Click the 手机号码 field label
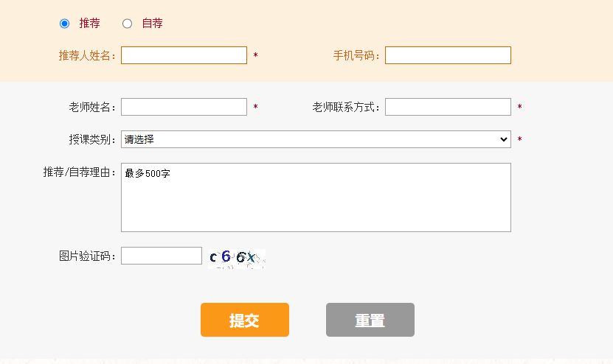Image resolution: width=613 pixels, height=364 pixels. pos(357,55)
